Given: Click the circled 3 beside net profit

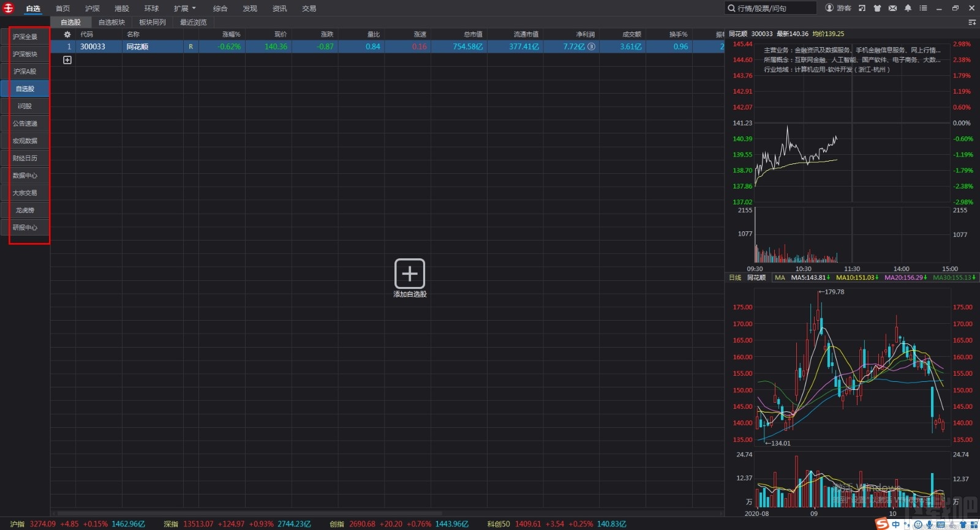Looking at the screenshot, I should [591, 47].
